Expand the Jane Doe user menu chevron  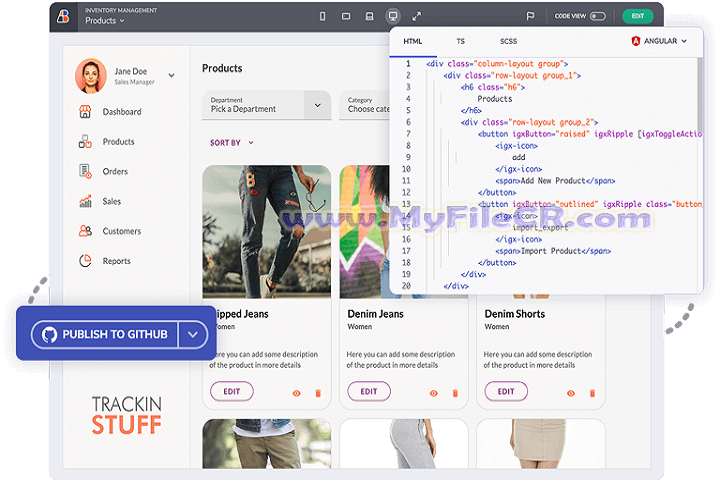171,75
